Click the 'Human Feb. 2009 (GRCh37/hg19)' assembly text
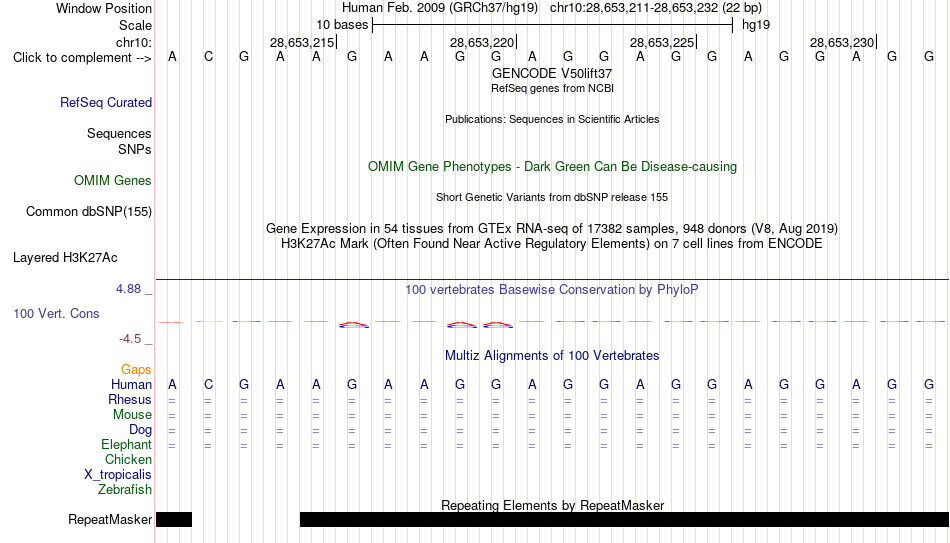Viewport: 950px width, 543px height. click(x=440, y=8)
